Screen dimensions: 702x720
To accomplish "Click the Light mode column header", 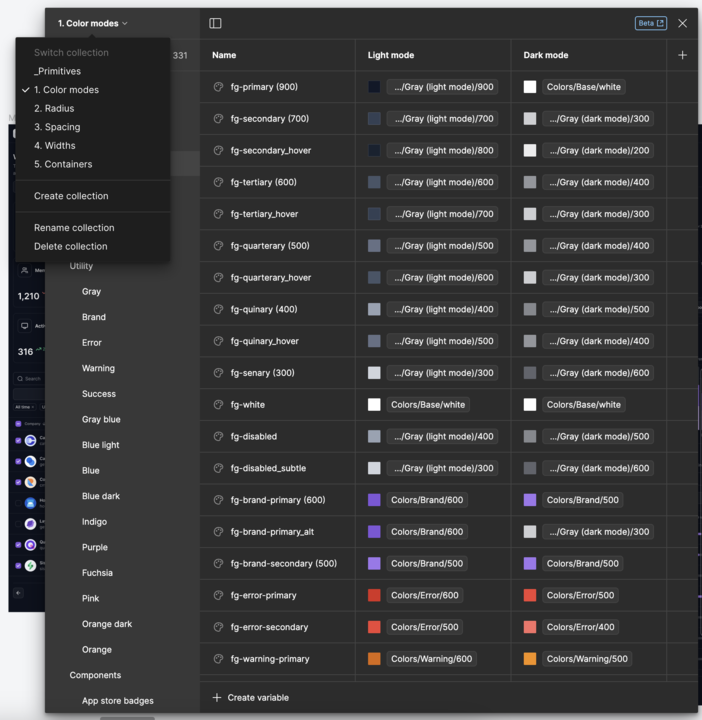I will coord(391,55).
